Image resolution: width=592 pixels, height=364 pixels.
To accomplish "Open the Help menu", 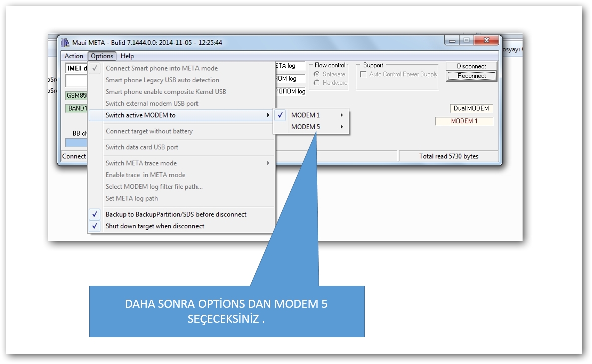I will [127, 56].
